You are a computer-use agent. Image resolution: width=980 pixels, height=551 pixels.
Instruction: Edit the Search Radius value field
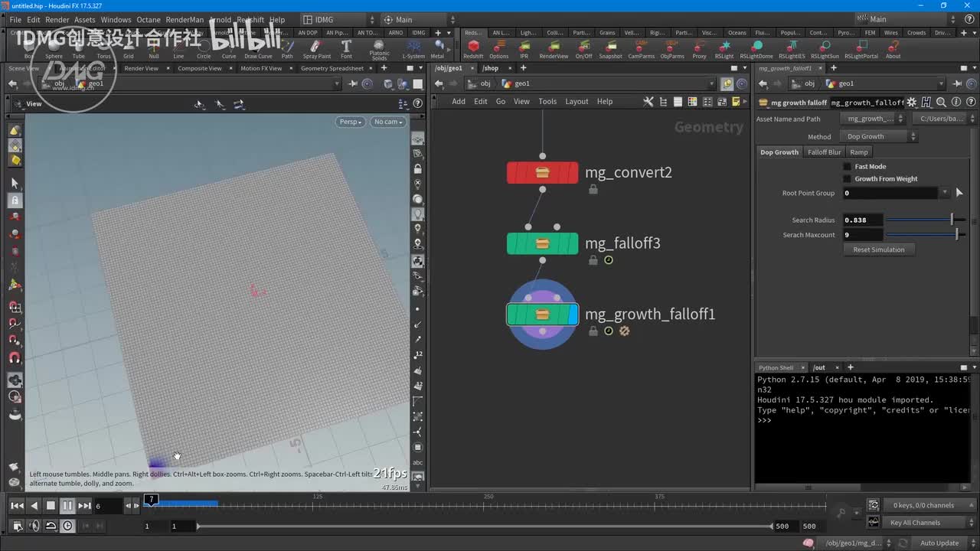[x=863, y=220]
